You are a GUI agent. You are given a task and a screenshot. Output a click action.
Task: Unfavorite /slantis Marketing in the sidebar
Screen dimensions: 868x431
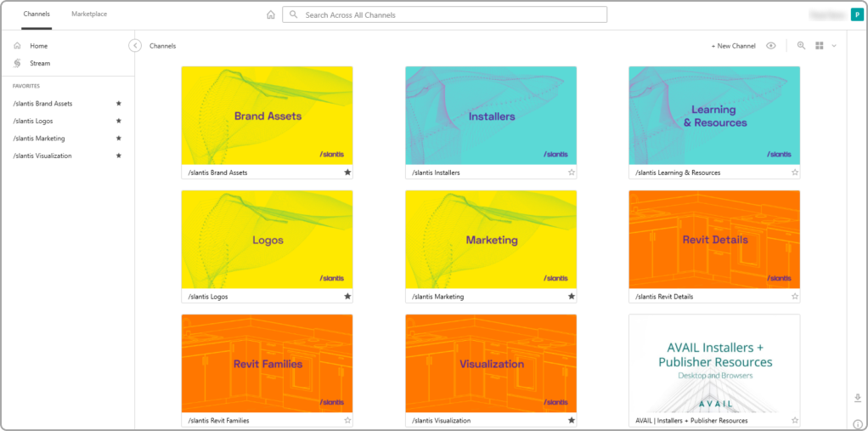(x=118, y=139)
